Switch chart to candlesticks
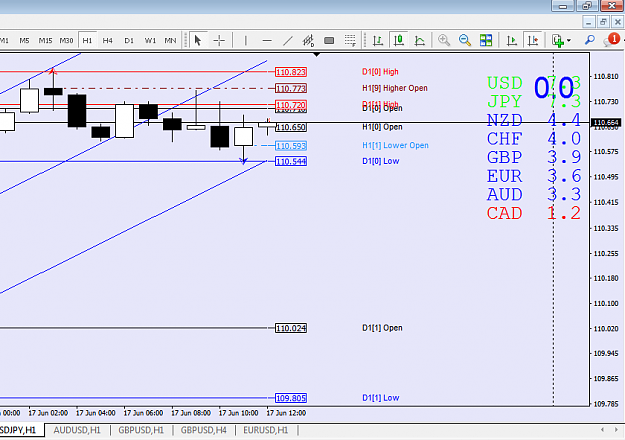 399,40
